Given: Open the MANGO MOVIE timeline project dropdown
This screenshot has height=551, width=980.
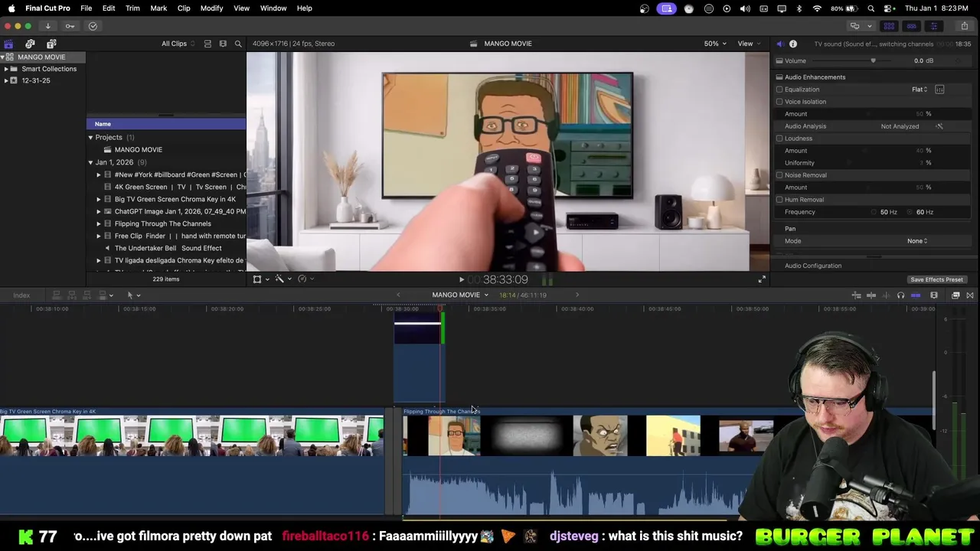Looking at the screenshot, I should (x=460, y=295).
